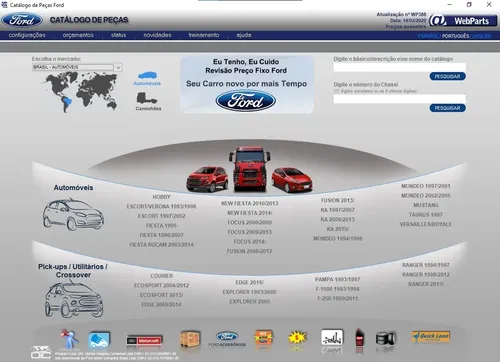Open the MUSTANG catalog
Viewport: 500px width, 362px height.
[426, 205]
